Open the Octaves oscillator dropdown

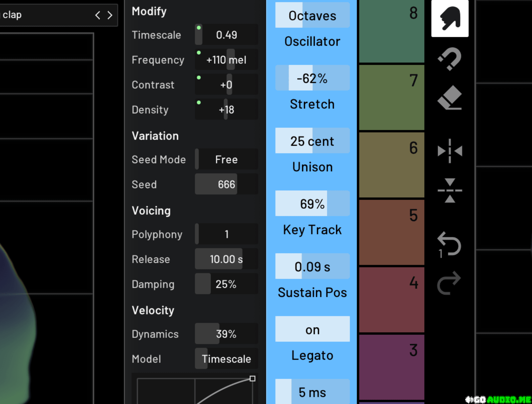pyautogui.click(x=312, y=15)
